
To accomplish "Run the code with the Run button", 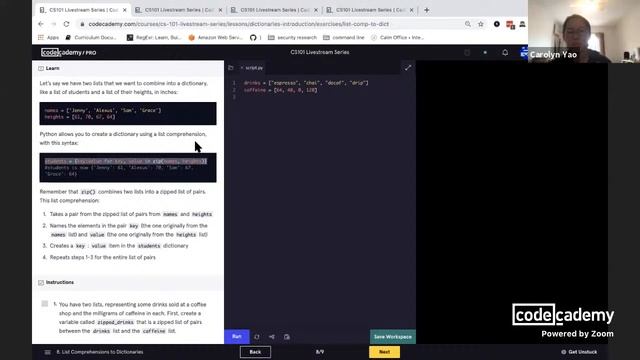I will (x=237, y=337).
